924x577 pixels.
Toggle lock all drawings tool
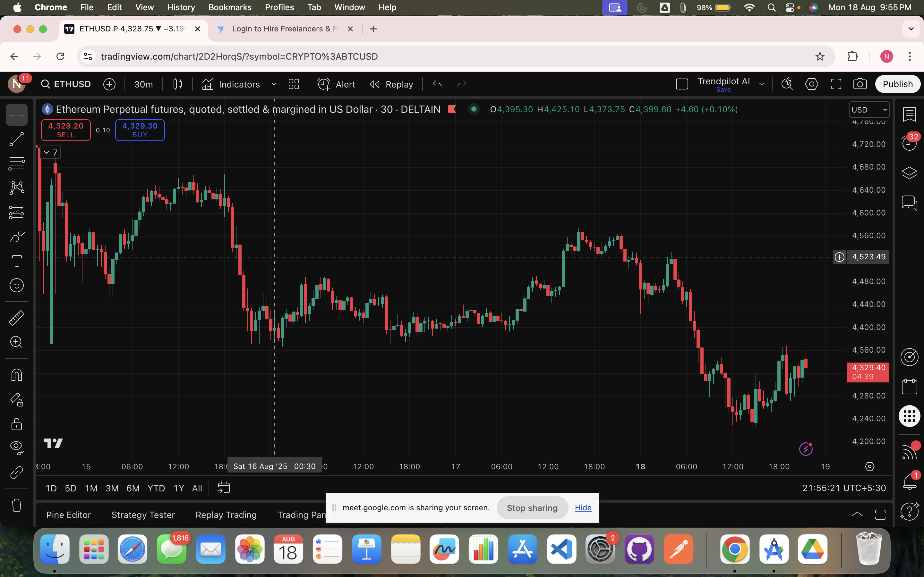coord(16,424)
